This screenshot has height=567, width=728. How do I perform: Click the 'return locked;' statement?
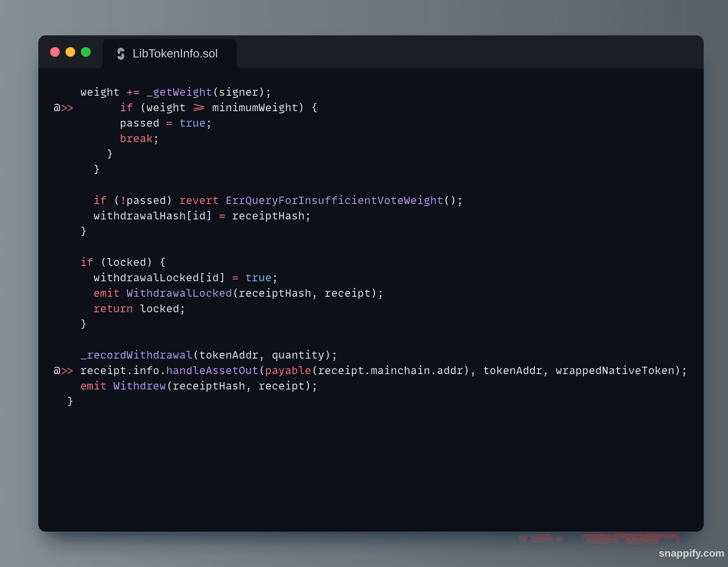[139, 309]
